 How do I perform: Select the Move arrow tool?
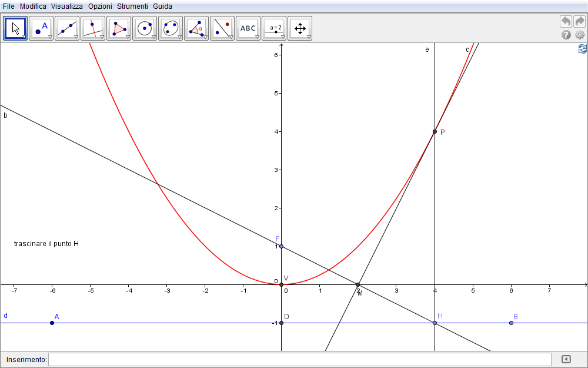click(15, 28)
